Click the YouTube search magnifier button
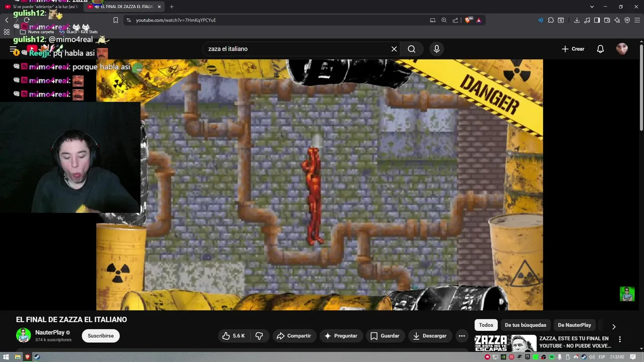644x362 pixels. pyautogui.click(x=412, y=49)
